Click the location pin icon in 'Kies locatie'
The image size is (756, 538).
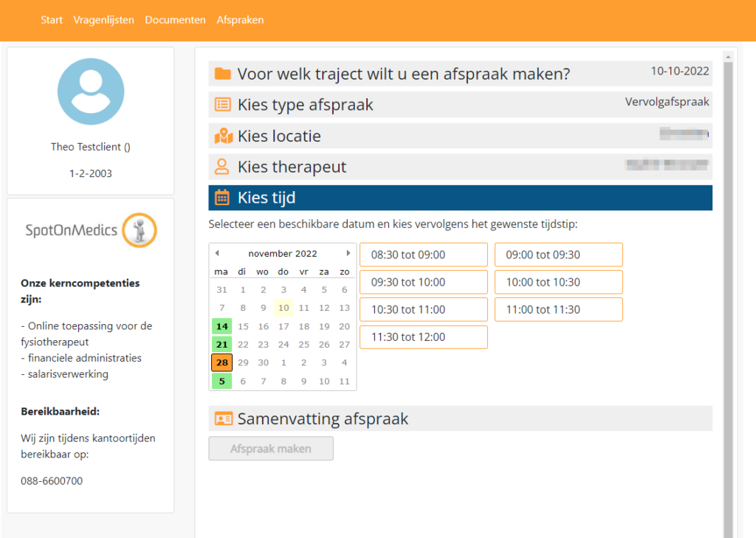221,136
